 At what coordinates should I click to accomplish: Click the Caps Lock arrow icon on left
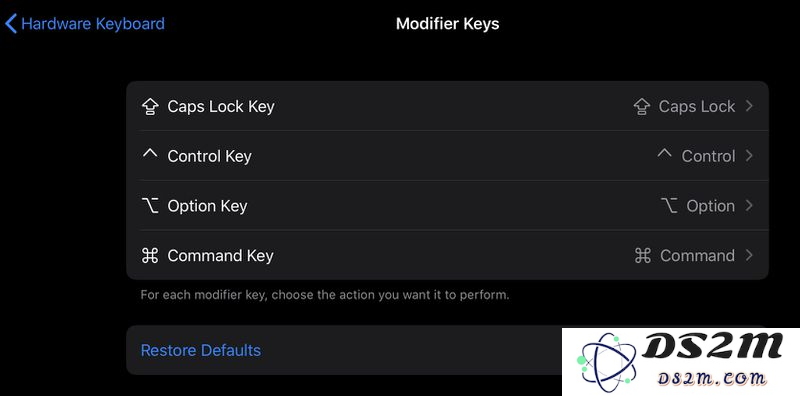(x=150, y=106)
